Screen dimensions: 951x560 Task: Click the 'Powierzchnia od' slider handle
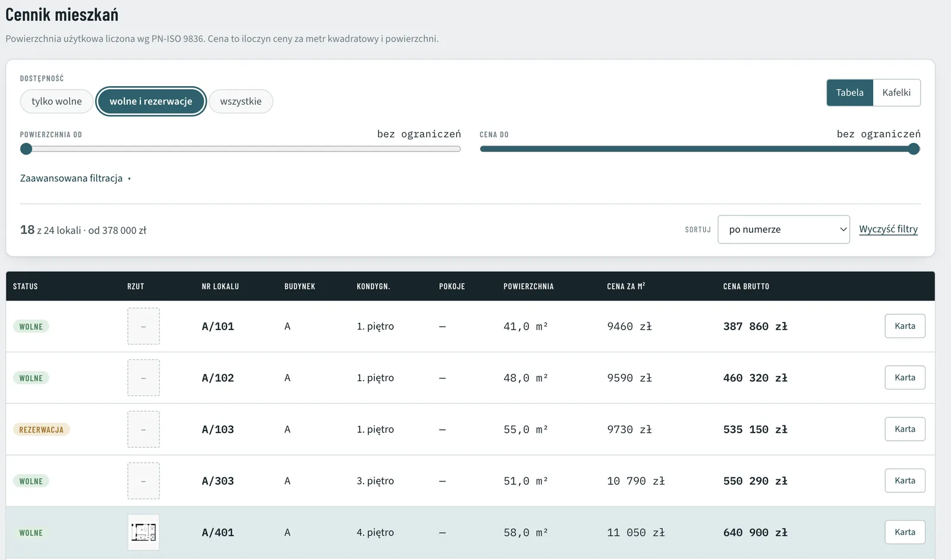point(26,149)
